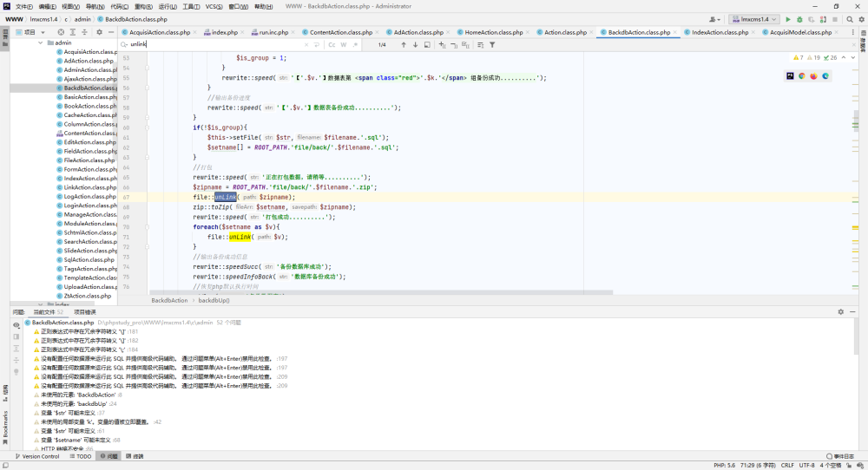Jump to next search occurrence arrow
The height and width of the screenshot is (470, 868).
(x=415, y=45)
